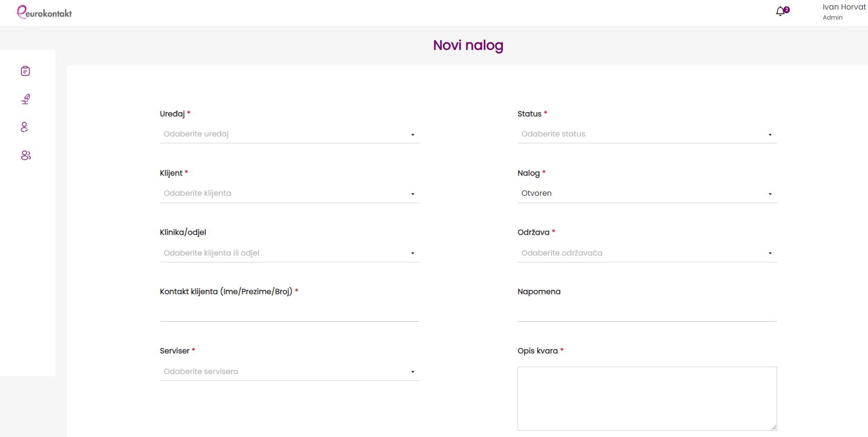Viewport: 868px width, 437px height.
Task: Expand the Klijent dropdown
Action: (x=289, y=194)
